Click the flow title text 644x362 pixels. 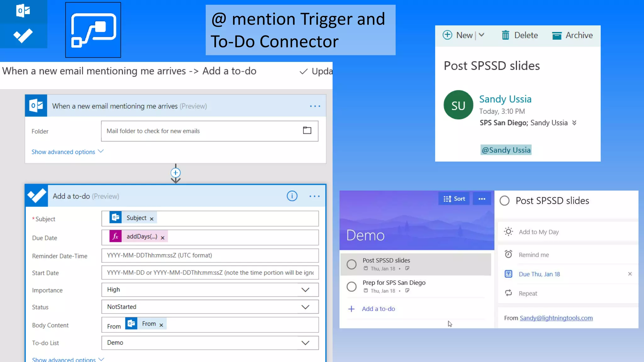click(129, 71)
